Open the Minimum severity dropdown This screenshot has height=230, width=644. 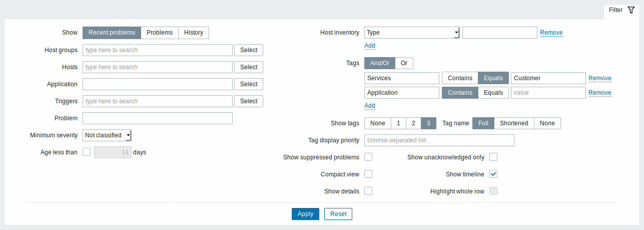(107, 135)
